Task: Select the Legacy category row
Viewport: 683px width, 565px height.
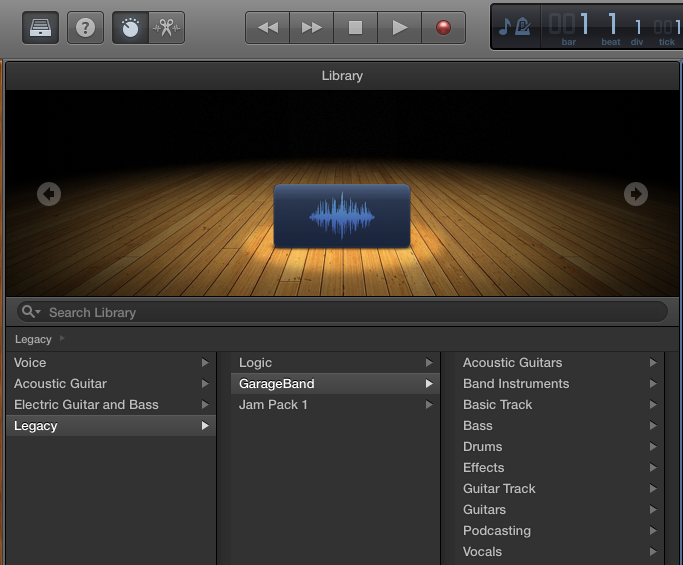Action: pos(111,426)
